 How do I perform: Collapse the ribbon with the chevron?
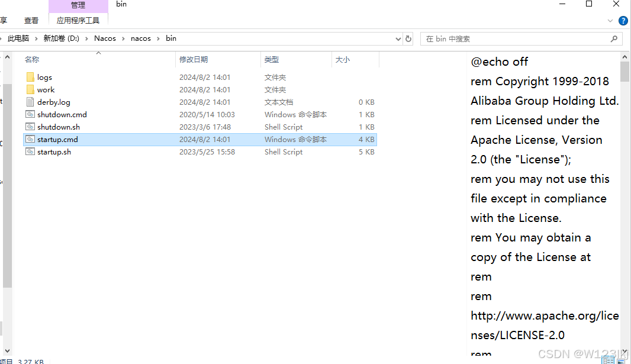pos(610,20)
